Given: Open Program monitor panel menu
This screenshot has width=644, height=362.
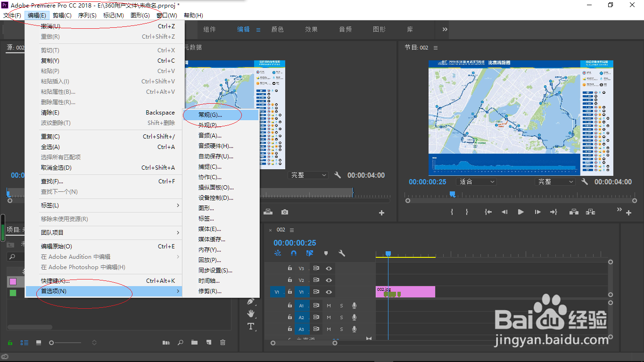Looking at the screenshot, I should point(436,48).
